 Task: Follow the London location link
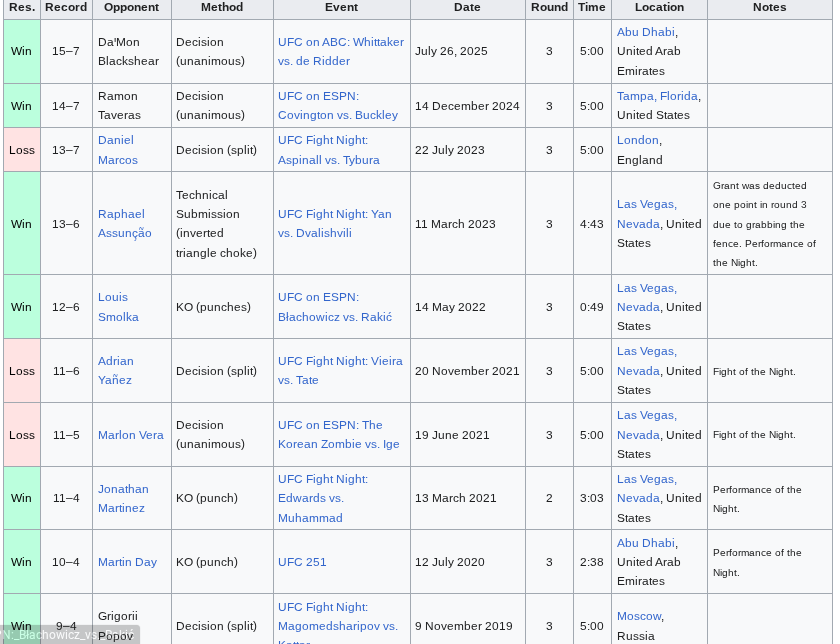[638, 140]
